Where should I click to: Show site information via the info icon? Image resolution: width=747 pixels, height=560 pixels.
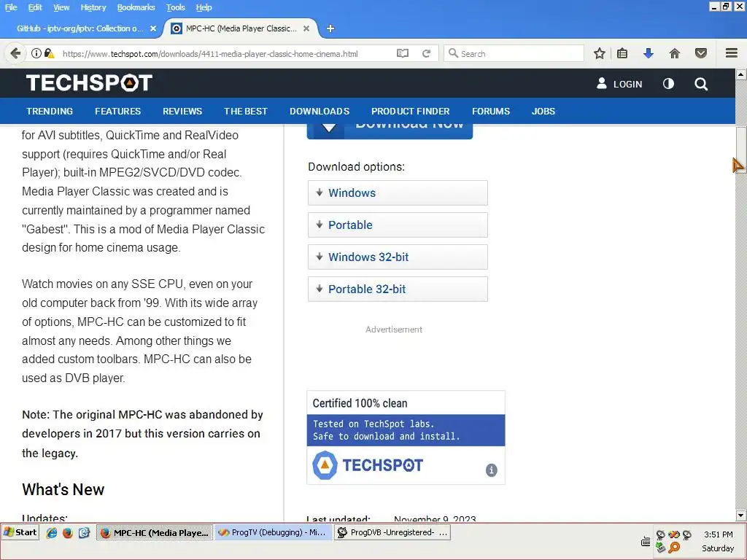(36, 53)
